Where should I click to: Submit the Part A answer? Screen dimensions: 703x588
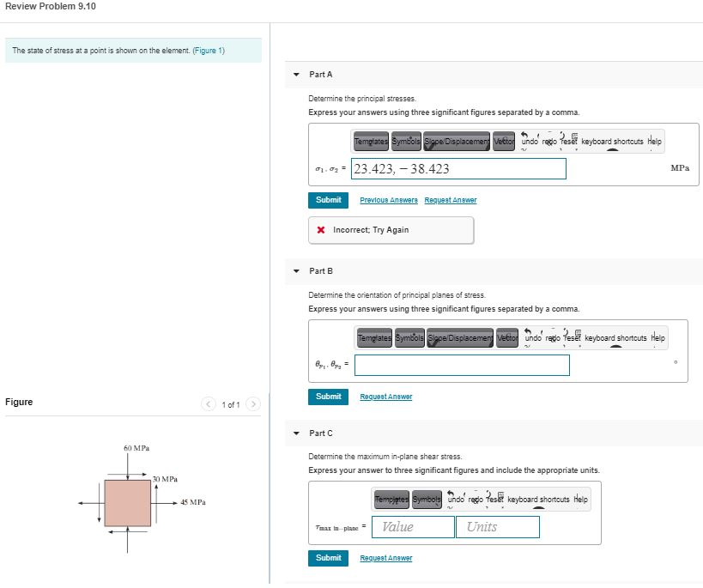coord(328,200)
